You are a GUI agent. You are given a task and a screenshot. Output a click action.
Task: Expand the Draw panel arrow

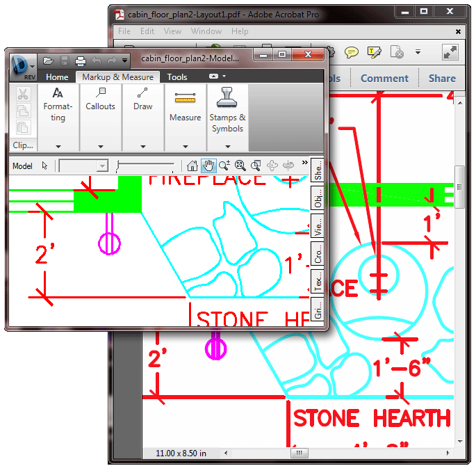pos(143,147)
